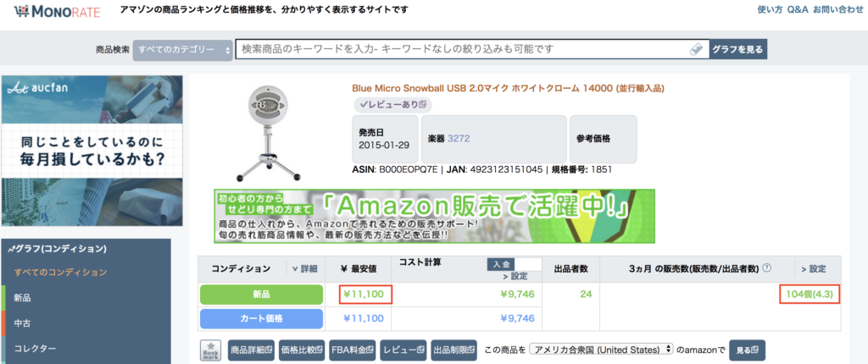Click the 出品制限 button

tap(453, 350)
